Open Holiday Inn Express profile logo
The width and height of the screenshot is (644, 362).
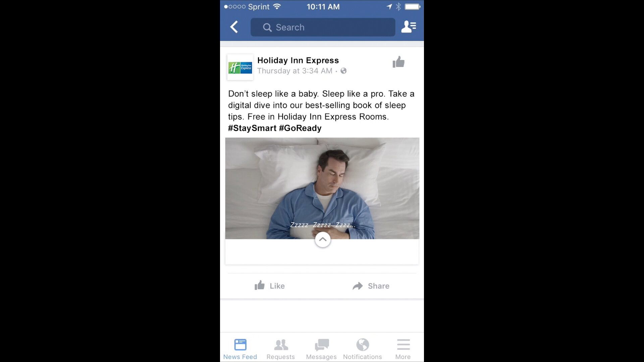(240, 67)
